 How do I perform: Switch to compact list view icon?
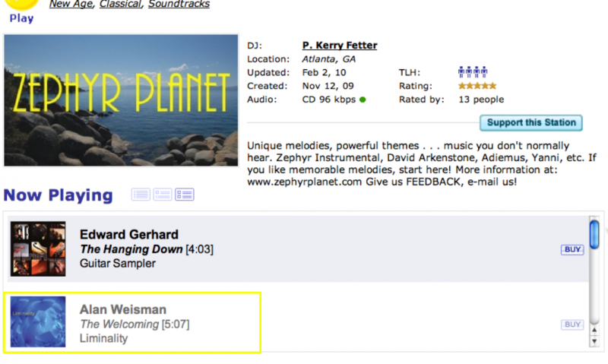[x=141, y=195]
